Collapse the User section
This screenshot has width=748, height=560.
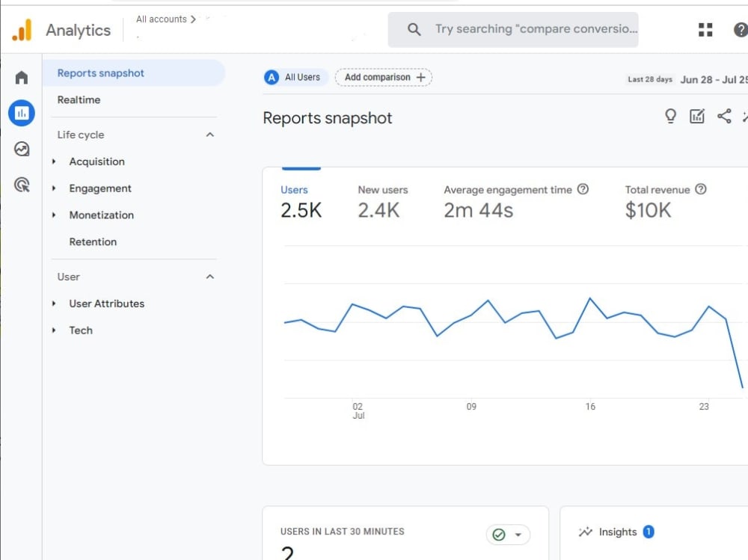[x=210, y=277]
